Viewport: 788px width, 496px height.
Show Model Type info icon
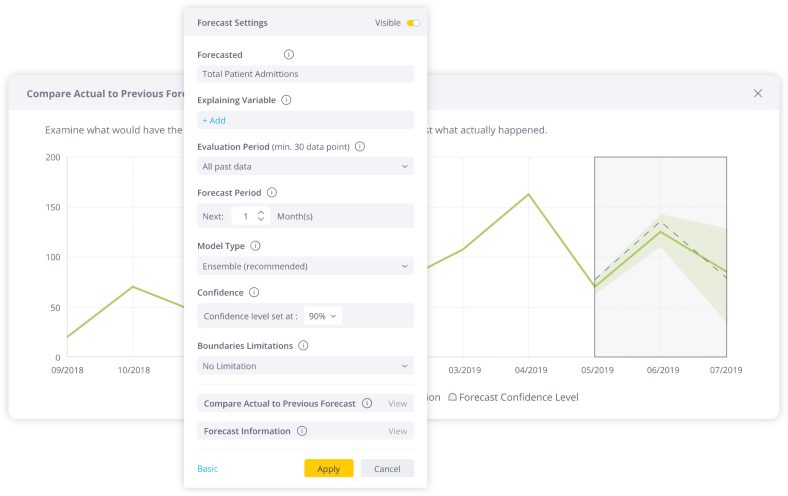[255, 246]
